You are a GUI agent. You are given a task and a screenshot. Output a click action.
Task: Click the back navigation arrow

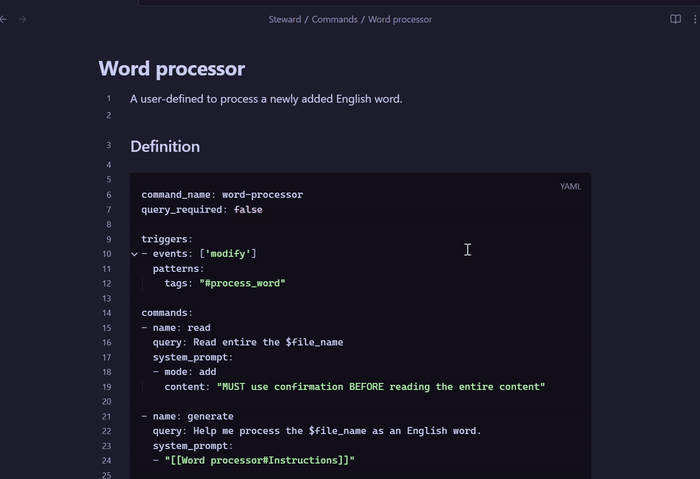(x=4, y=19)
